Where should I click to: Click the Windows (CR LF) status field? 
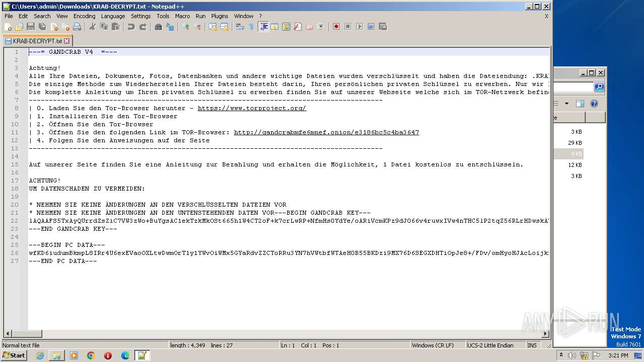point(438,345)
